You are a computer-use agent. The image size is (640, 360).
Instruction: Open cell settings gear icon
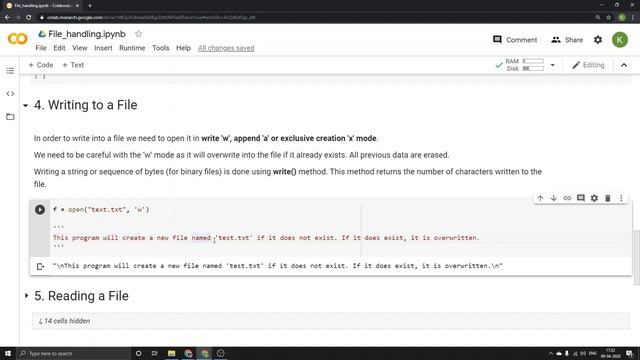pos(594,198)
